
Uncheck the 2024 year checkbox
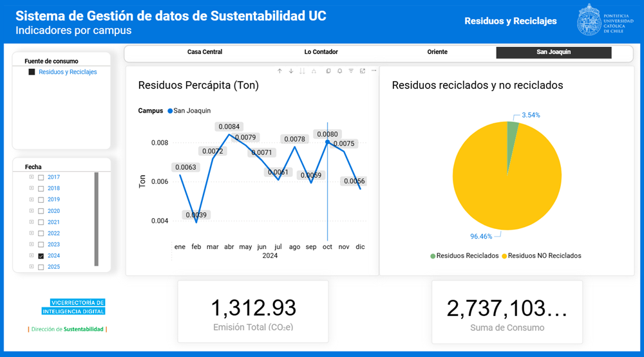pyautogui.click(x=41, y=256)
